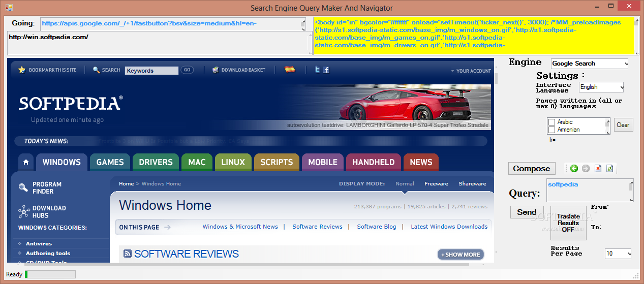Switch to the Mobile tab
644x284 pixels.
[323, 163]
